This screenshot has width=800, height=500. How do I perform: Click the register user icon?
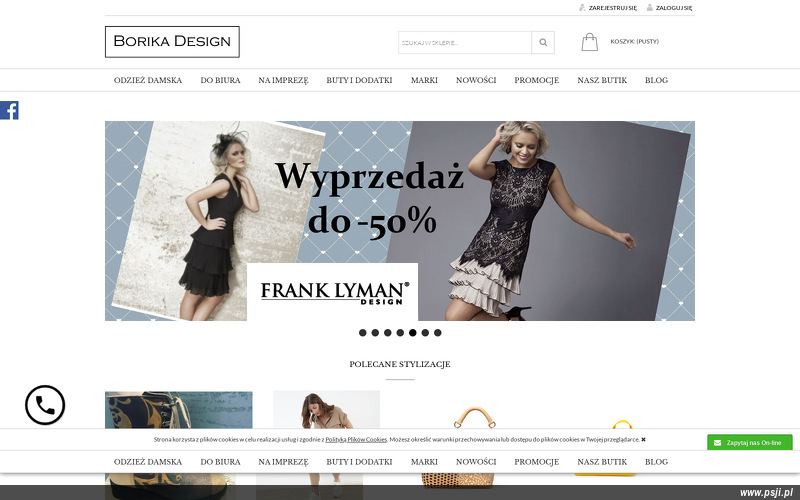point(582,8)
